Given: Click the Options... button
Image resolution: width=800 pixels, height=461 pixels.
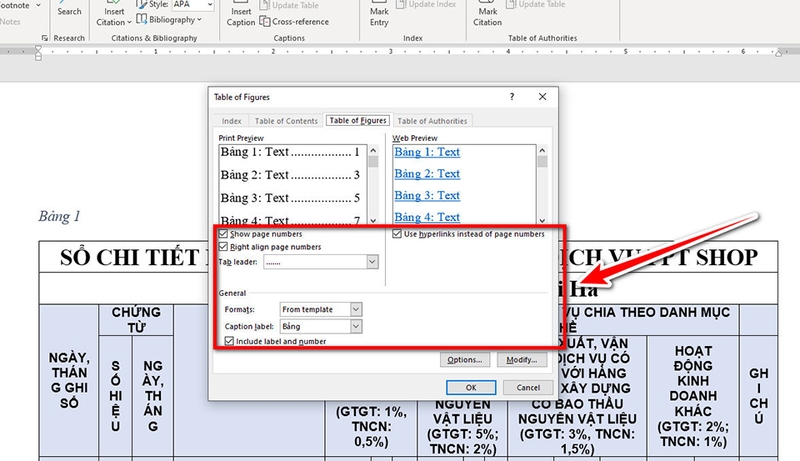Looking at the screenshot, I should tap(466, 360).
